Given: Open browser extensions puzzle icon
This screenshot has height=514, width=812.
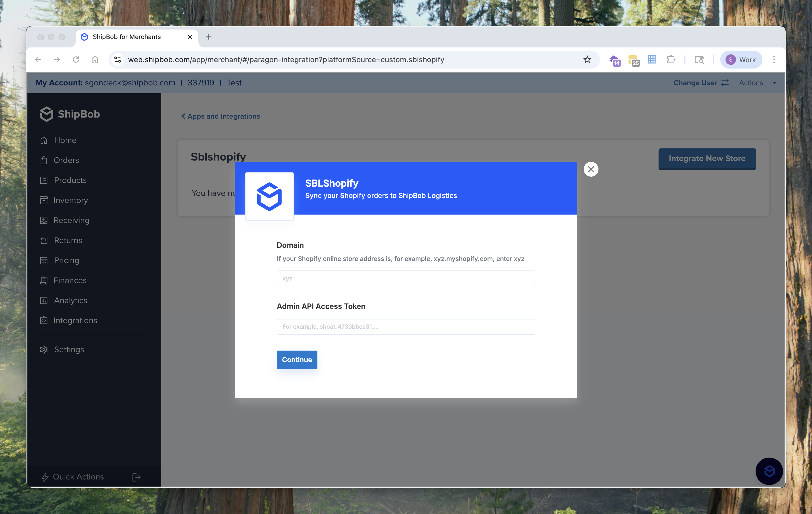Looking at the screenshot, I should (x=671, y=60).
